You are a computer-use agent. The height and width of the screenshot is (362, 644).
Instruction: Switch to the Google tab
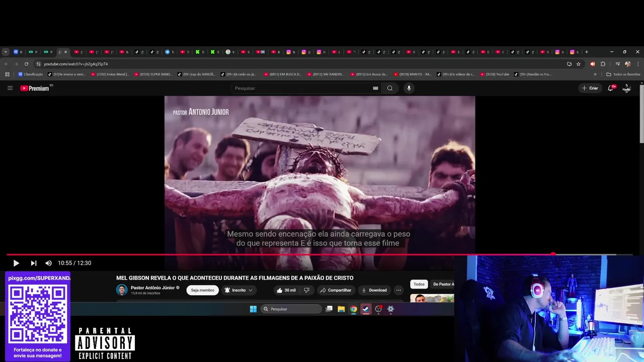230,52
